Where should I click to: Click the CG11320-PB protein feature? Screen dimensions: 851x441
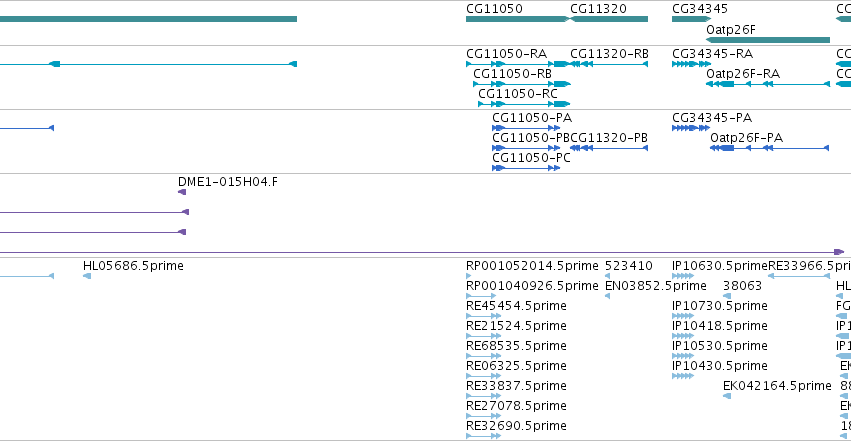coord(609,148)
